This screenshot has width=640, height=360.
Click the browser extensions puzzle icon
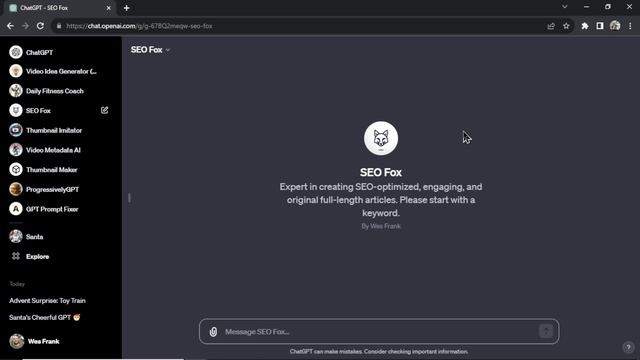(585, 26)
